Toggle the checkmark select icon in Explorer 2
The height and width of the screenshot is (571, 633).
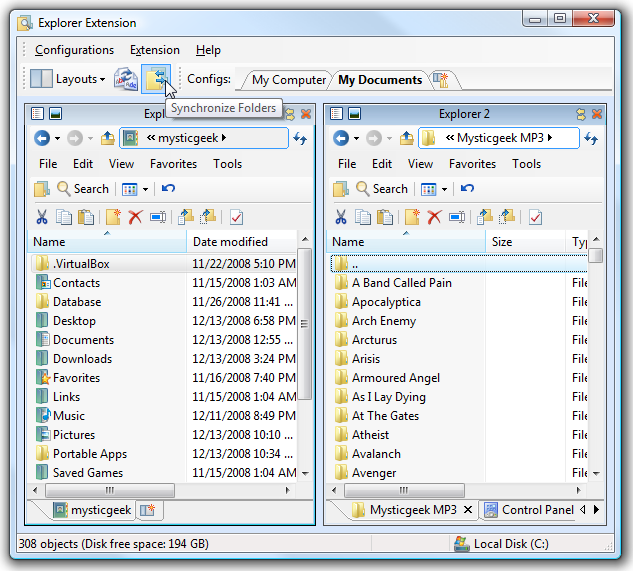pyautogui.click(x=536, y=217)
